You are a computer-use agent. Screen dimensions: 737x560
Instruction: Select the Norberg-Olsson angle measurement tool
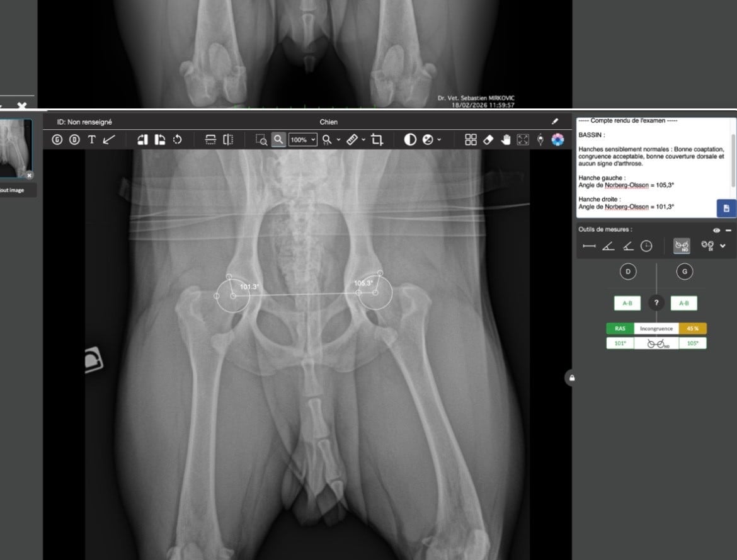[681, 246]
